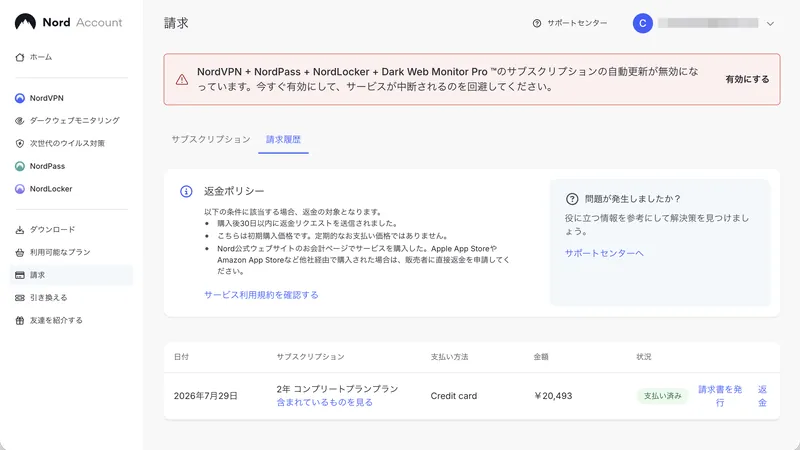The height and width of the screenshot is (450, 800).
Task: Click the blue C avatar circle
Action: [x=643, y=23]
